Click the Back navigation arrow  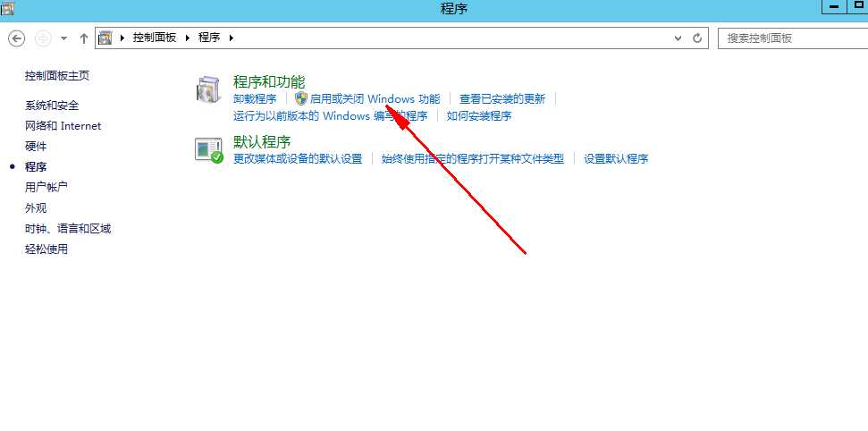tap(17, 38)
